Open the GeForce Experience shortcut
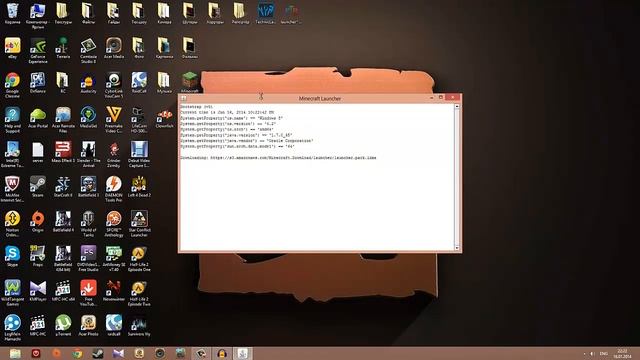The height and width of the screenshot is (360, 640). (x=38, y=51)
